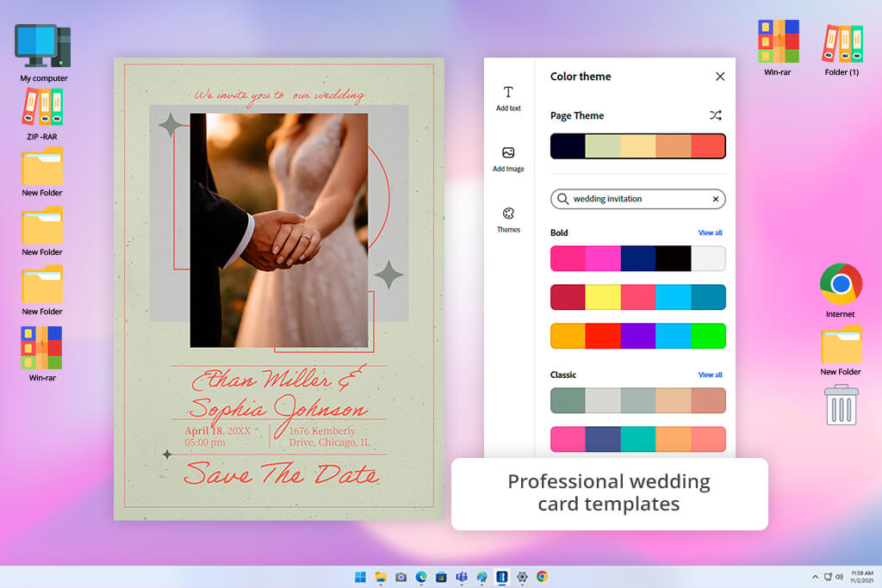Open New Folder below the Internet icon
Viewport: 882px width, 588px height.
pyautogui.click(x=841, y=350)
